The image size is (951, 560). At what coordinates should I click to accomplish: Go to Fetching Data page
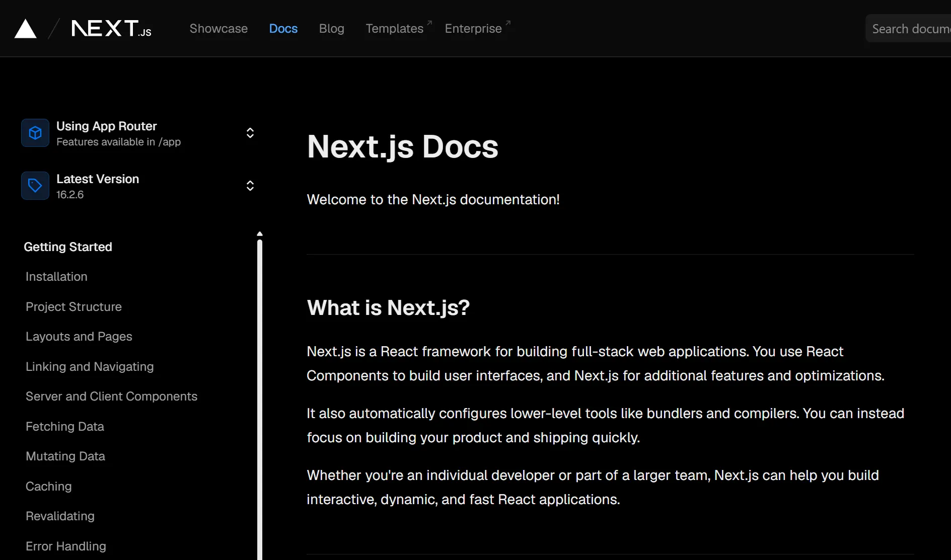click(65, 427)
